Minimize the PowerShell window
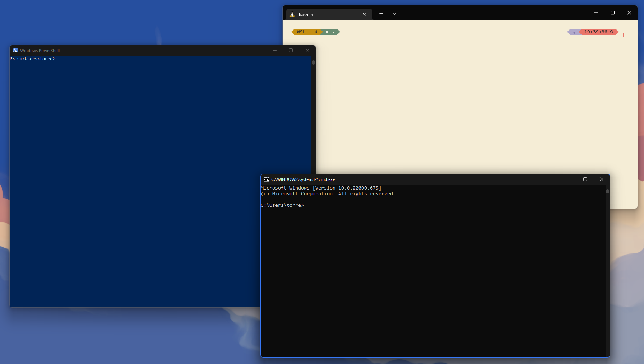Image resolution: width=644 pixels, height=364 pixels. click(x=275, y=50)
